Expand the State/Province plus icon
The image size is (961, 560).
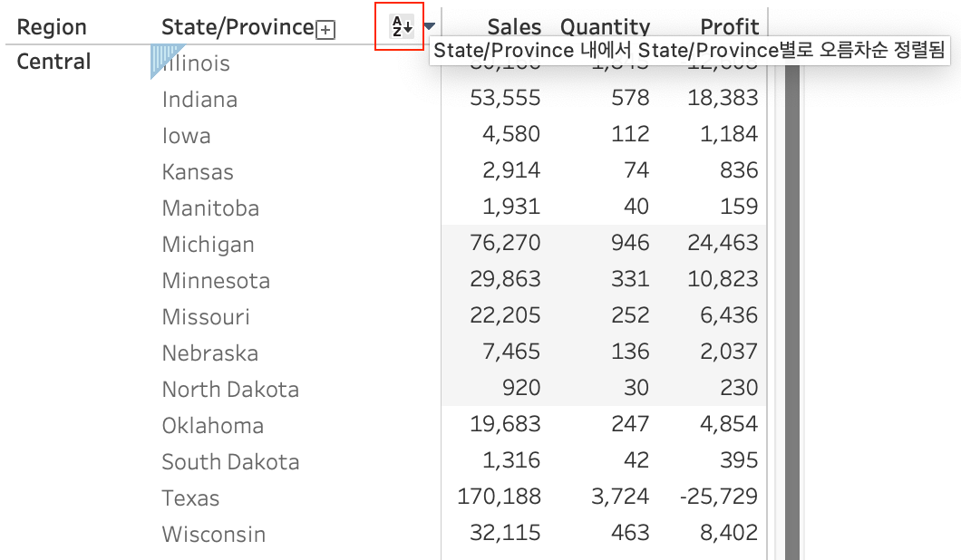[325, 30]
